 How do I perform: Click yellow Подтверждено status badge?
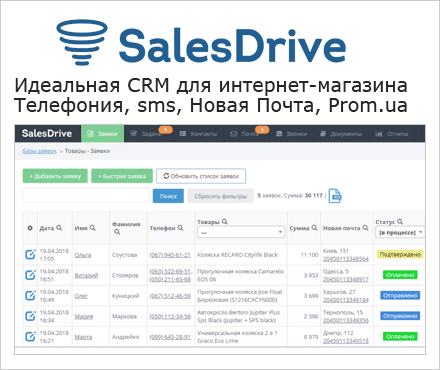pos(400,254)
